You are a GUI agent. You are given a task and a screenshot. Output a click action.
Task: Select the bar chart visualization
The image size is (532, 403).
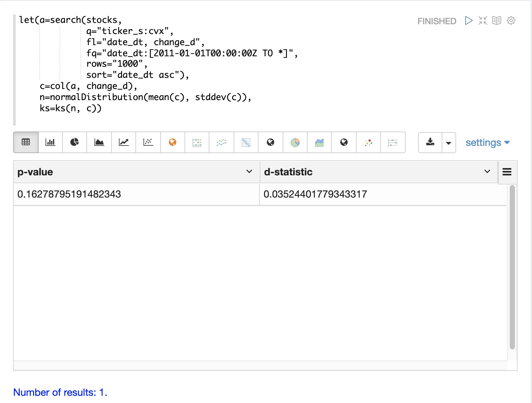50,142
